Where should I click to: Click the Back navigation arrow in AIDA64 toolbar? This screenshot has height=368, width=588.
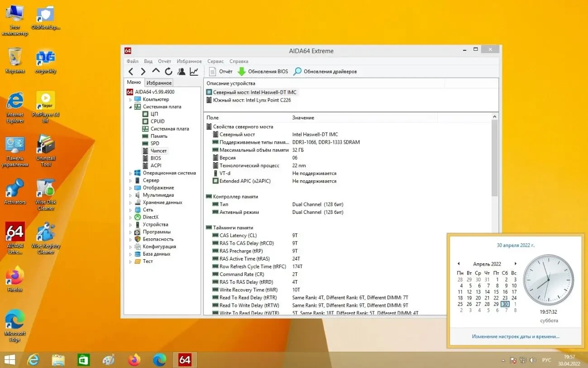tap(131, 71)
